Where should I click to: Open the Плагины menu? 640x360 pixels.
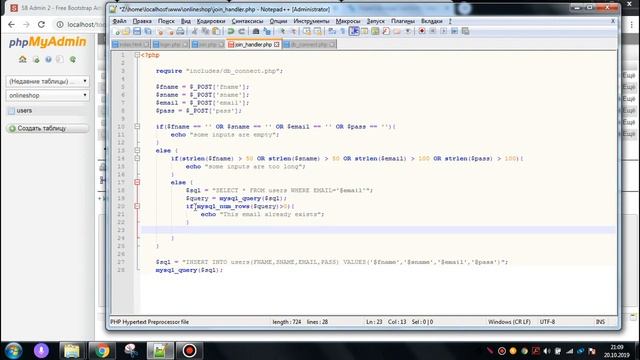[x=403, y=21]
